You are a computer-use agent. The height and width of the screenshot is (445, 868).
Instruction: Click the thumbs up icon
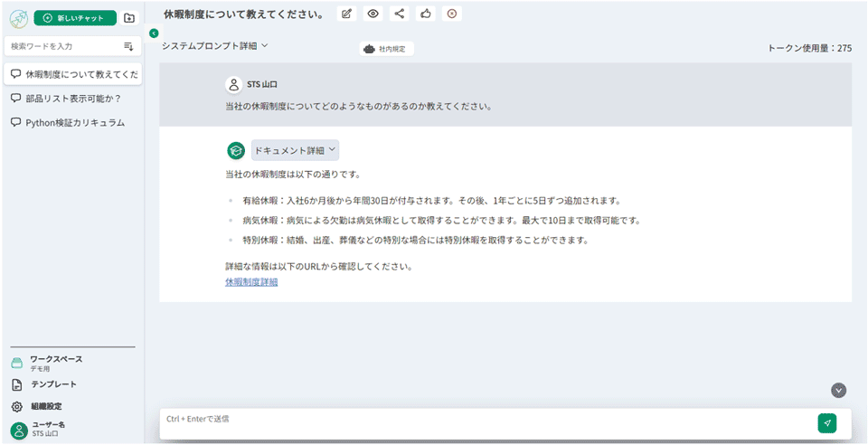click(426, 14)
